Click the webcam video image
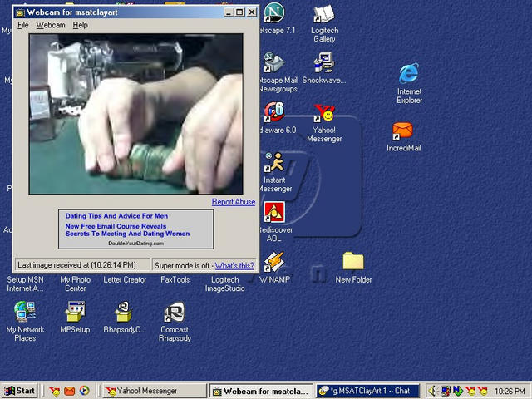This screenshot has height=399, width=532. pyautogui.click(x=135, y=114)
